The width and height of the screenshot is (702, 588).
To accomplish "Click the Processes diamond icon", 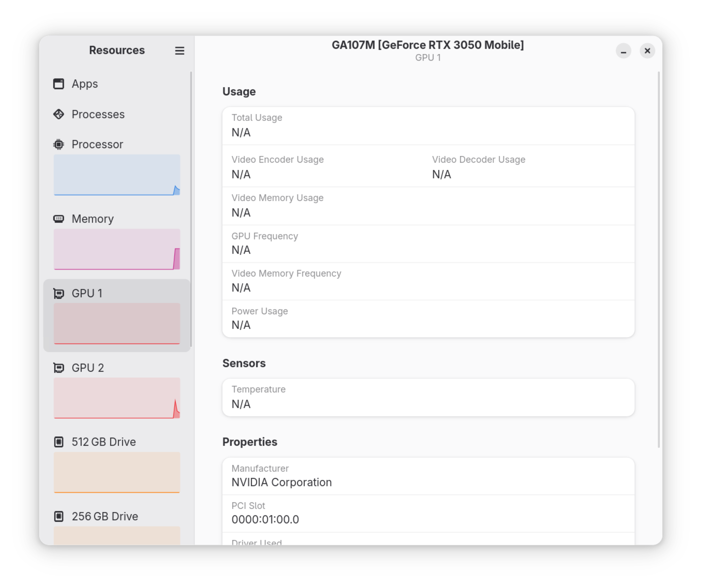I will (x=59, y=114).
